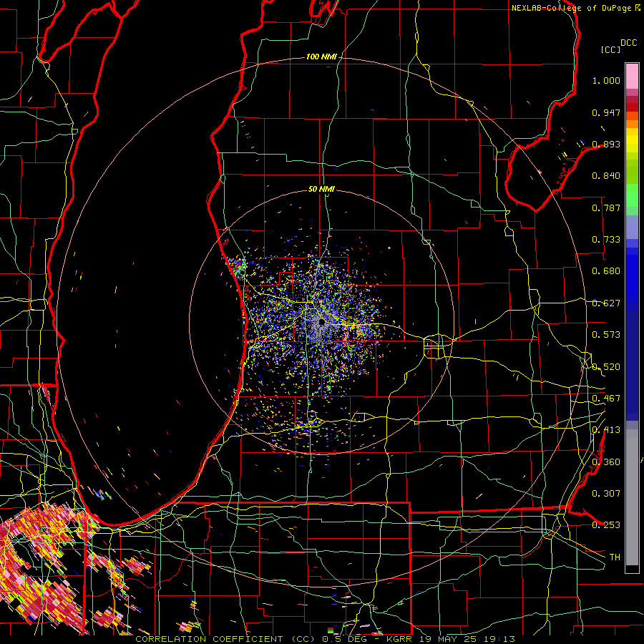
Task: Click the KGRR station identifier in the caption
Action: point(399,639)
